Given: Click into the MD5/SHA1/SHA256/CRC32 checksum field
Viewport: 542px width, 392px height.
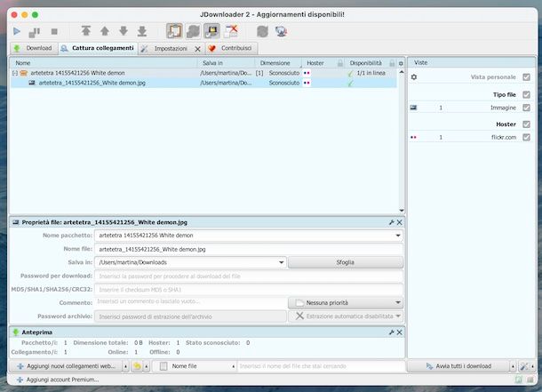Looking at the screenshot, I should [x=248, y=290].
